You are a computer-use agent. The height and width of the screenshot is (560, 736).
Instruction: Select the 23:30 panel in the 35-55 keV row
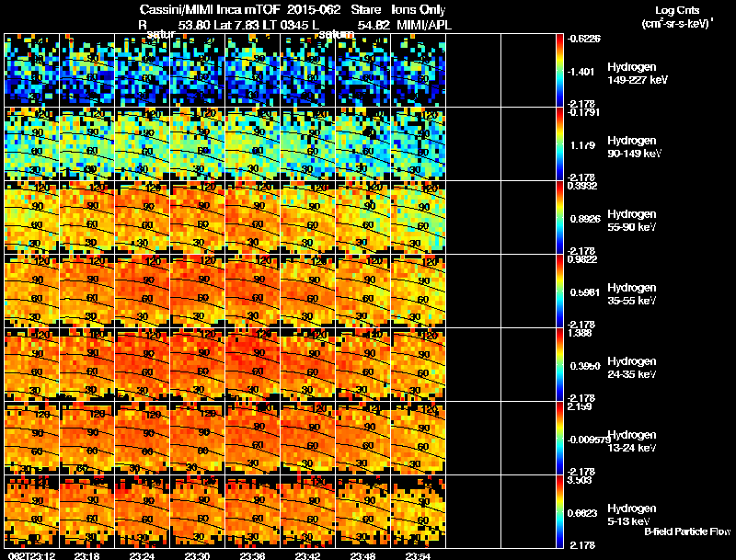point(197,291)
